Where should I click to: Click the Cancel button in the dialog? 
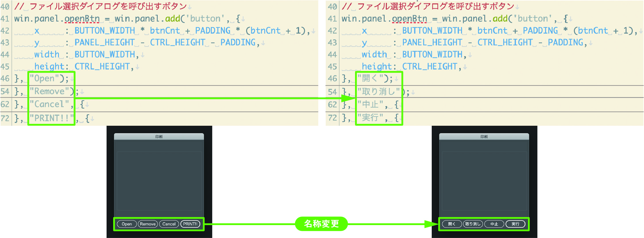[169, 224]
